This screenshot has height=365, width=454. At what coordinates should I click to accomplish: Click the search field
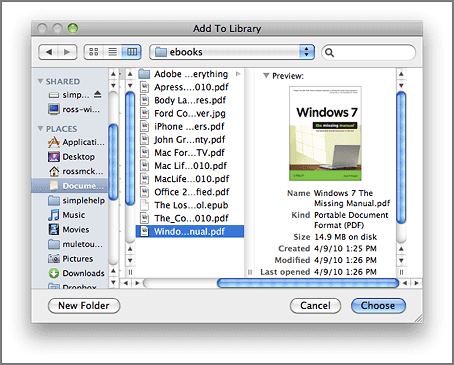368,52
